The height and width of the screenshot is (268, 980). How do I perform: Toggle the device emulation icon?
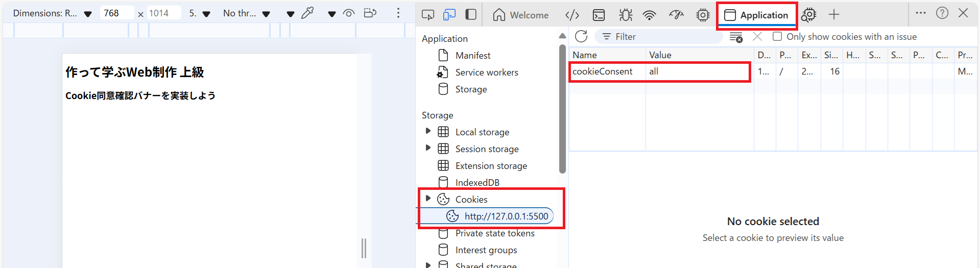(x=449, y=15)
